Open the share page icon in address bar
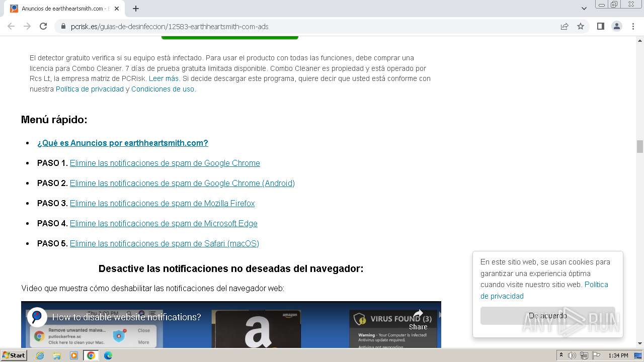This screenshot has height=362, width=644. pyautogui.click(x=565, y=26)
